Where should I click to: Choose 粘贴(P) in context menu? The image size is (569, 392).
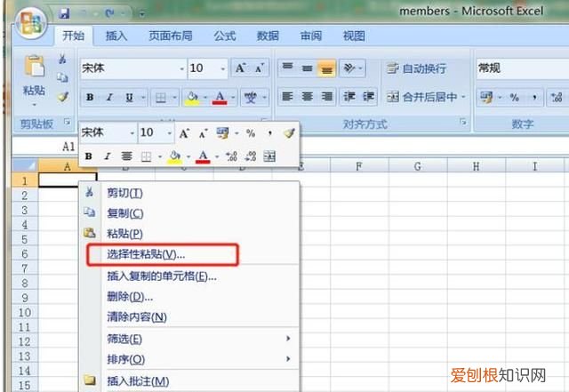click(x=189, y=234)
